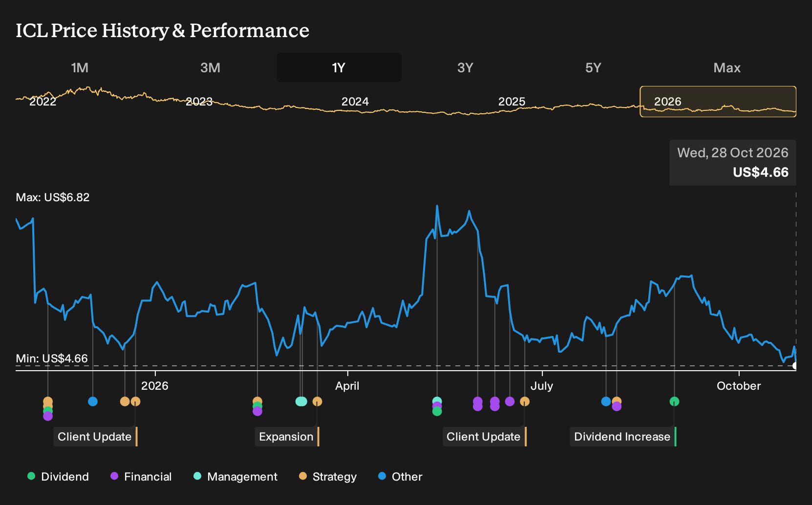Click the 'October' axis label
812x505 pixels.
[739, 386]
